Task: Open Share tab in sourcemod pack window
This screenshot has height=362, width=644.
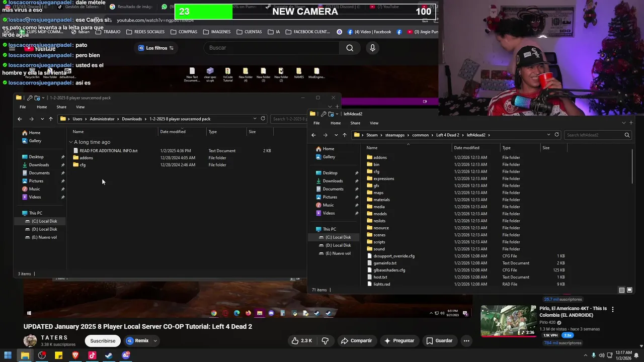Action: click(61, 107)
